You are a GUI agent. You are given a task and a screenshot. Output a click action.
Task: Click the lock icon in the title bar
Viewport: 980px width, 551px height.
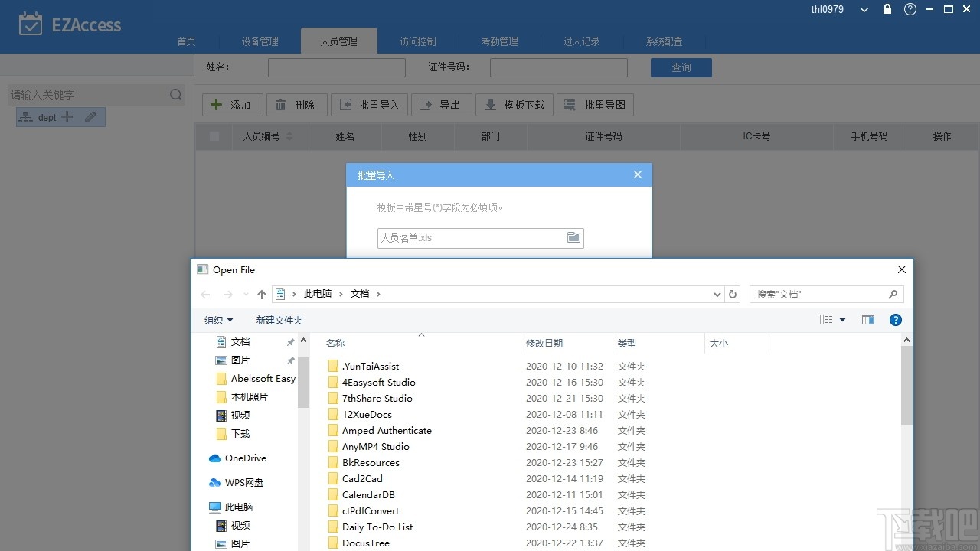(887, 9)
